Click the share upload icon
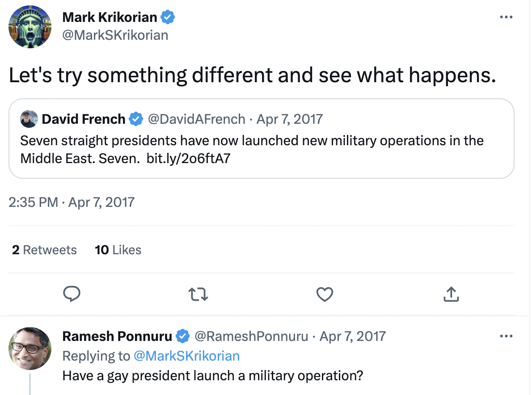The height and width of the screenshot is (395, 532). click(x=451, y=294)
